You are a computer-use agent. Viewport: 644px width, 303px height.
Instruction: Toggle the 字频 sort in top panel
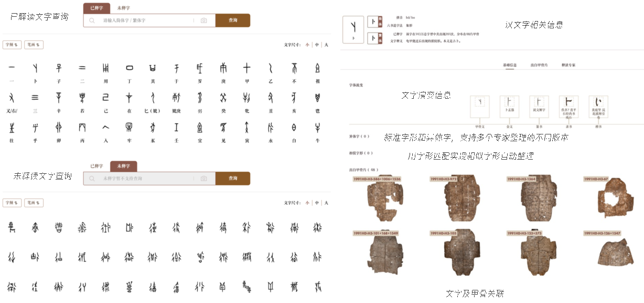(x=12, y=45)
